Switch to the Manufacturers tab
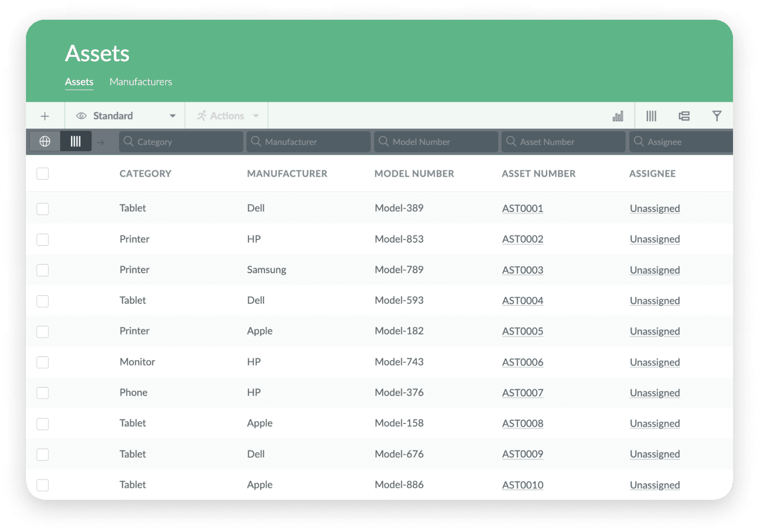 (x=140, y=82)
